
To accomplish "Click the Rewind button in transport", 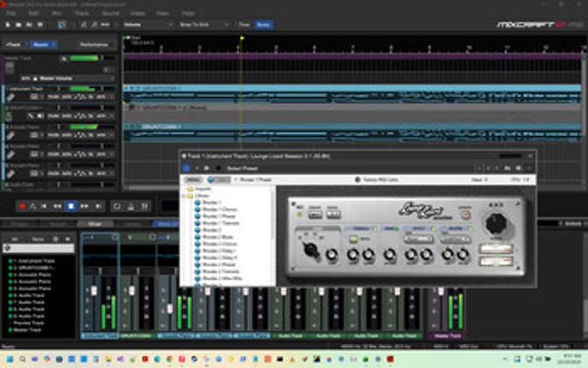I will click(x=57, y=206).
